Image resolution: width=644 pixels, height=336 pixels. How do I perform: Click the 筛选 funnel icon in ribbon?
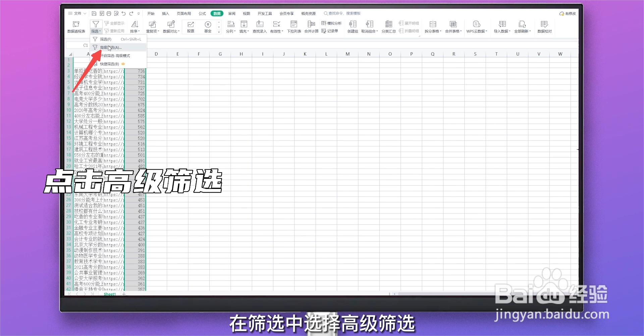pyautogui.click(x=96, y=24)
